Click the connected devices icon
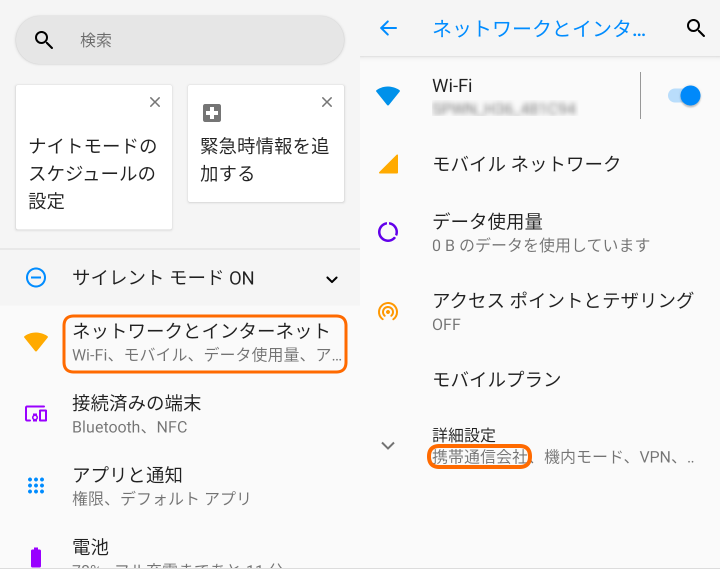Screen dimensions: 720x569 click(36, 414)
